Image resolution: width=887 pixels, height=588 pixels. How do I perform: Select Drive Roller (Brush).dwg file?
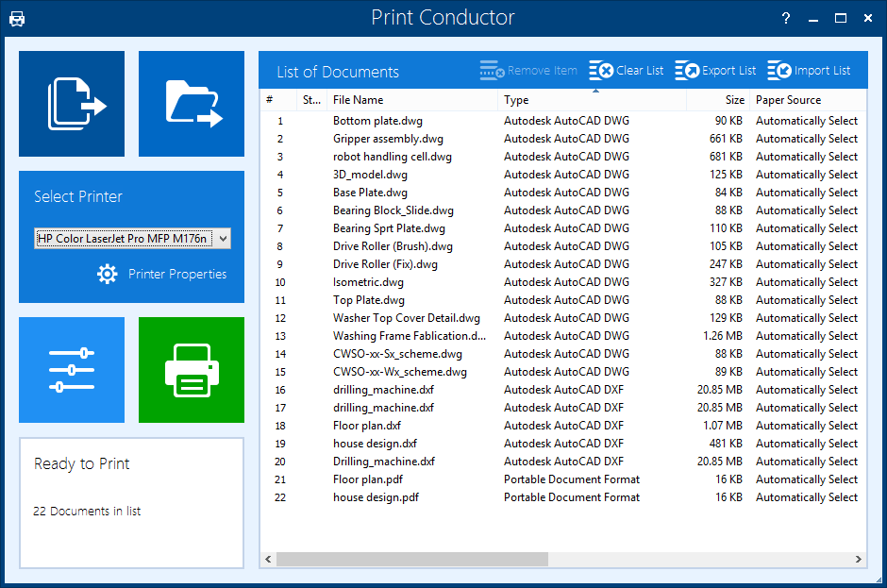point(393,246)
